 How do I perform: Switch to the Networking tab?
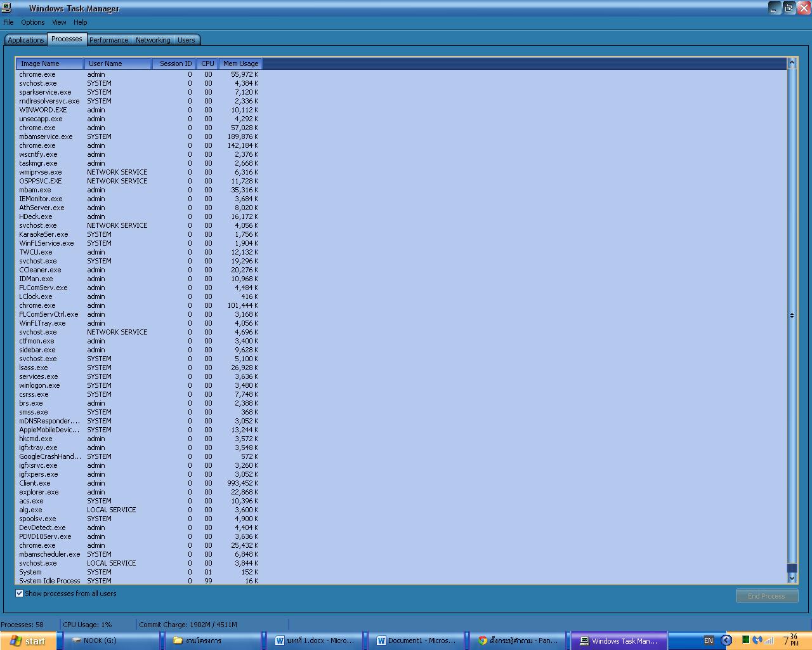coord(153,40)
